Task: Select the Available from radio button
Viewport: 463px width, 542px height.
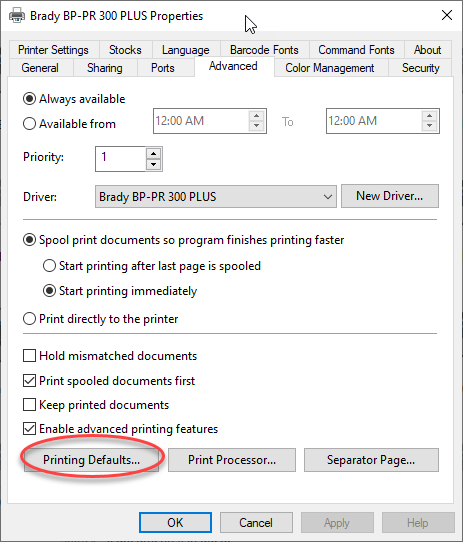Action: [x=29, y=124]
